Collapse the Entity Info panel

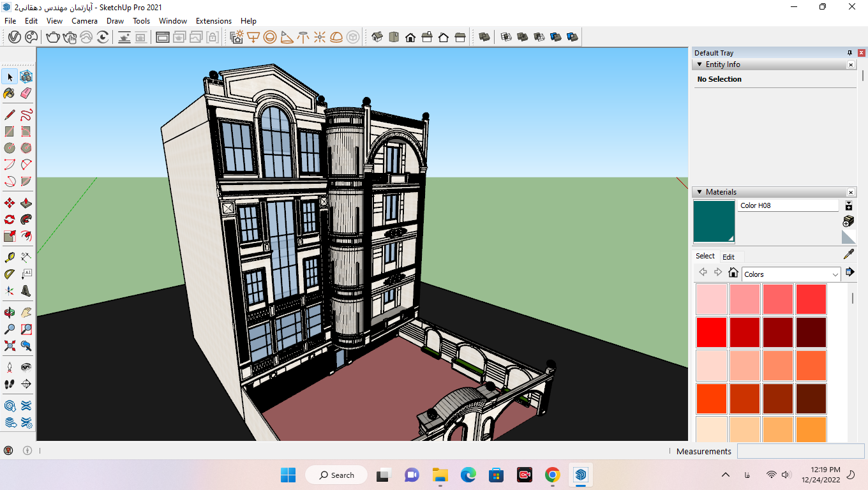coord(700,64)
